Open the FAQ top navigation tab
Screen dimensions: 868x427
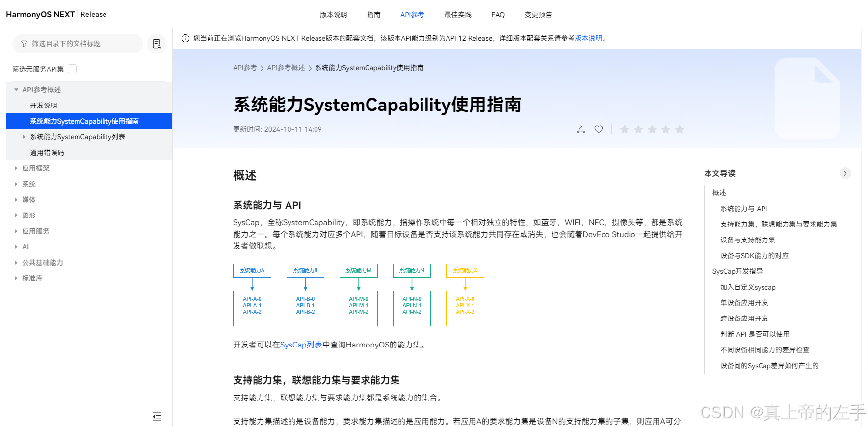(x=498, y=15)
